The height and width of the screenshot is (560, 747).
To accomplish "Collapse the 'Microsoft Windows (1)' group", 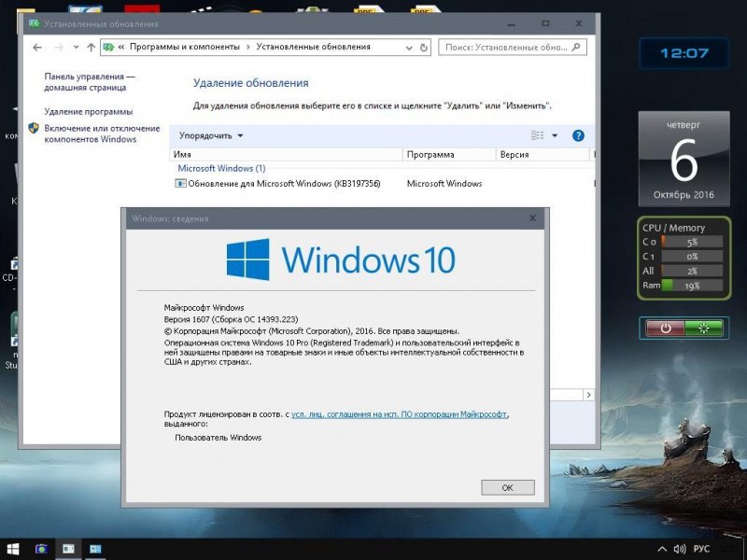I will 221,168.
